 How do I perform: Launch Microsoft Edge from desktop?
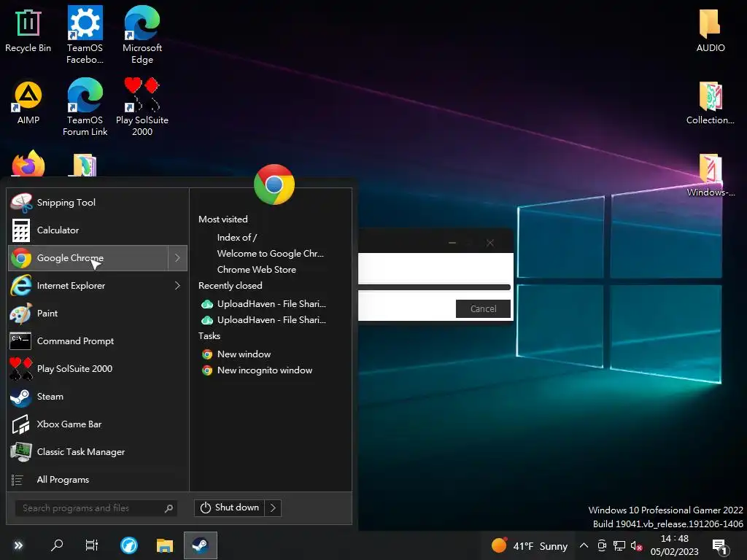[x=142, y=35]
